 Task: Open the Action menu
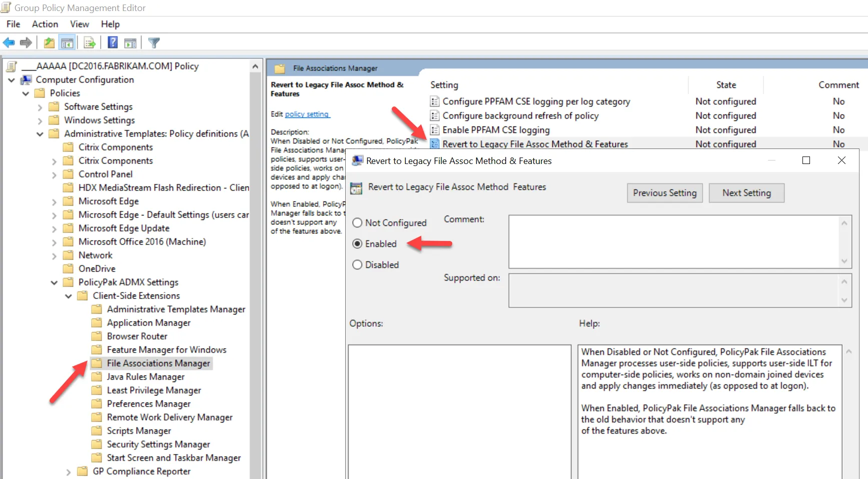point(45,24)
